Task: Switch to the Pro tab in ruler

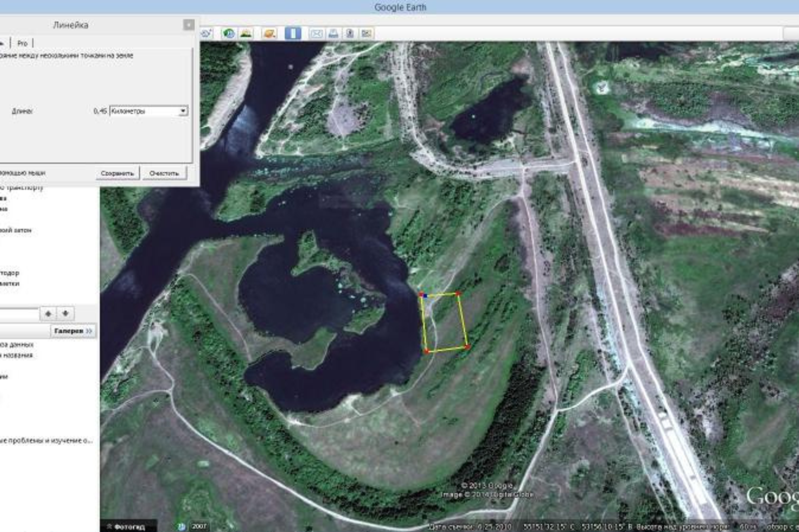Action: click(22, 43)
